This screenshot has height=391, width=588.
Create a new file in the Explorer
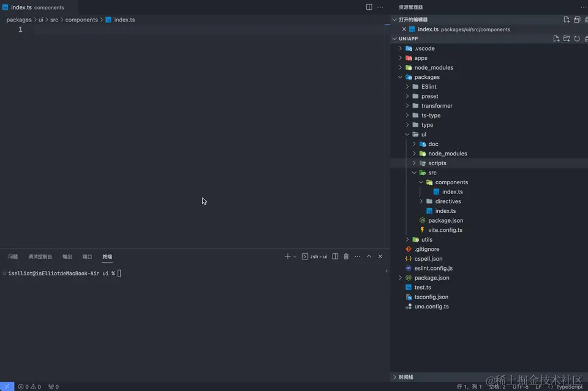pyautogui.click(x=556, y=39)
